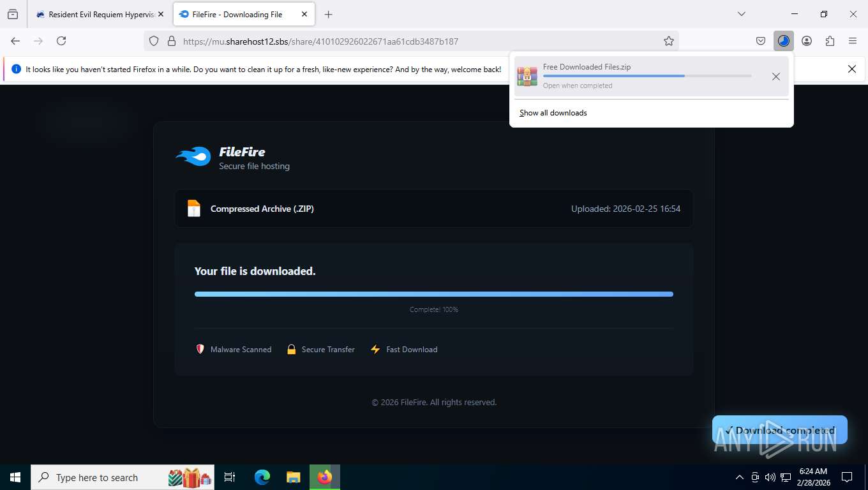Click the ZIP archive file icon
Viewport: 868px width, 490px height.
(x=193, y=209)
